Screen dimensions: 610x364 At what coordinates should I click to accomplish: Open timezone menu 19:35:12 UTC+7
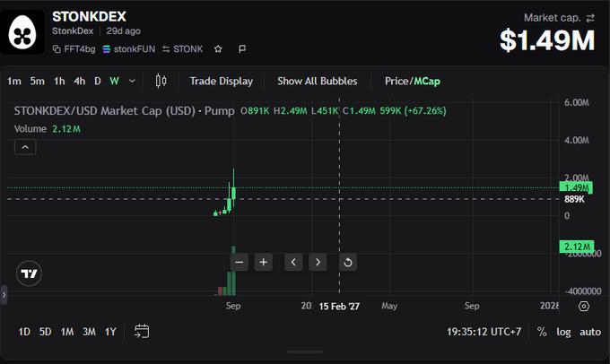click(x=484, y=332)
